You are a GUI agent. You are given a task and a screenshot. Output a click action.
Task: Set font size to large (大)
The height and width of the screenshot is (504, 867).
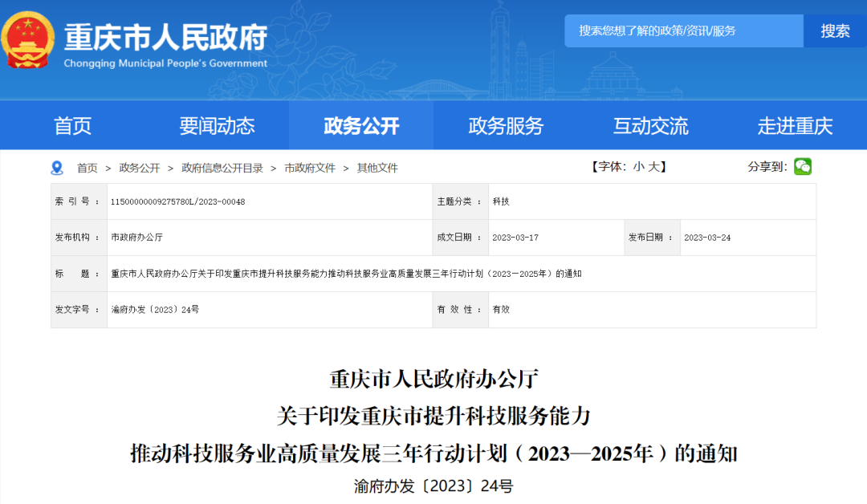653,167
